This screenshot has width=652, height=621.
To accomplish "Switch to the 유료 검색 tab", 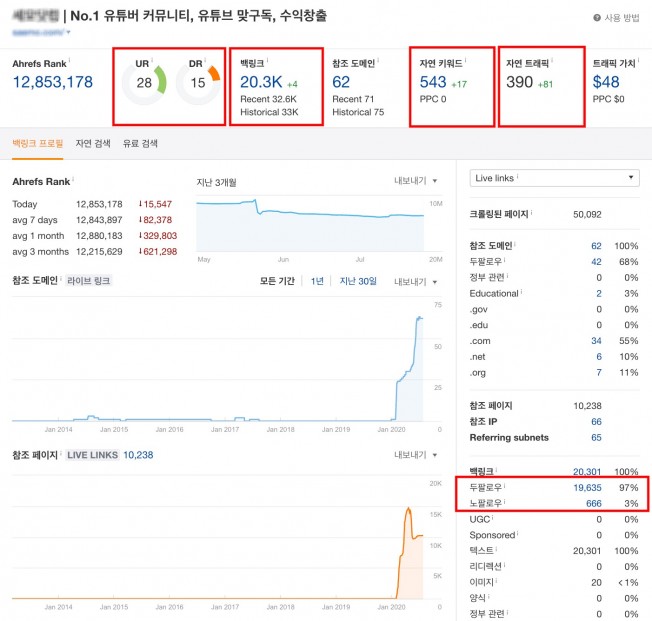I will tap(140, 143).
